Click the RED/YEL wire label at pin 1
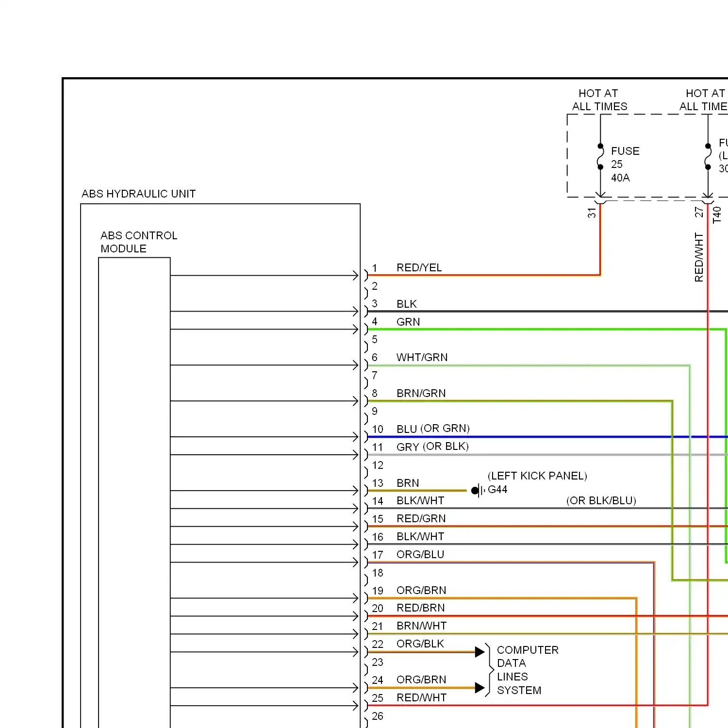This screenshot has height=728, width=728. tap(419, 268)
